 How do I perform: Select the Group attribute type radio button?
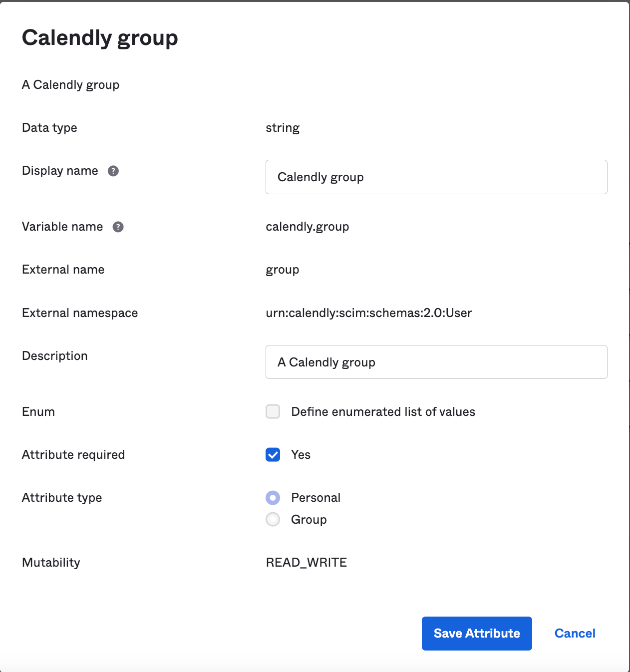click(273, 520)
